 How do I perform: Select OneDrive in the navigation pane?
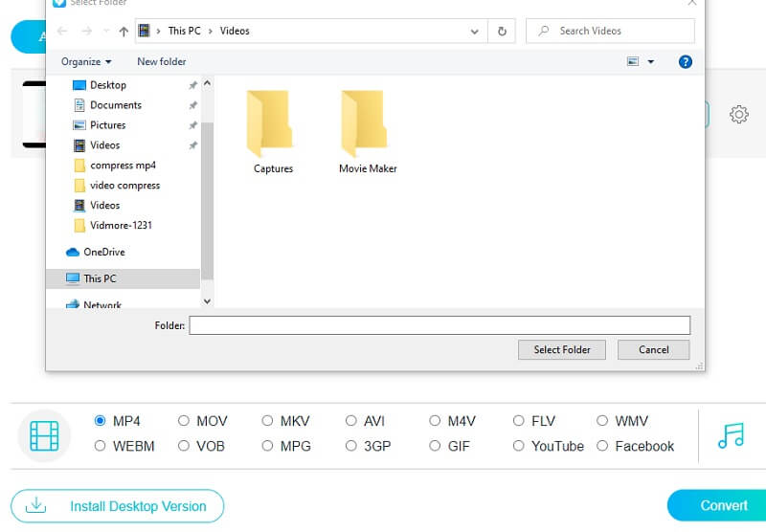[x=103, y=252]
